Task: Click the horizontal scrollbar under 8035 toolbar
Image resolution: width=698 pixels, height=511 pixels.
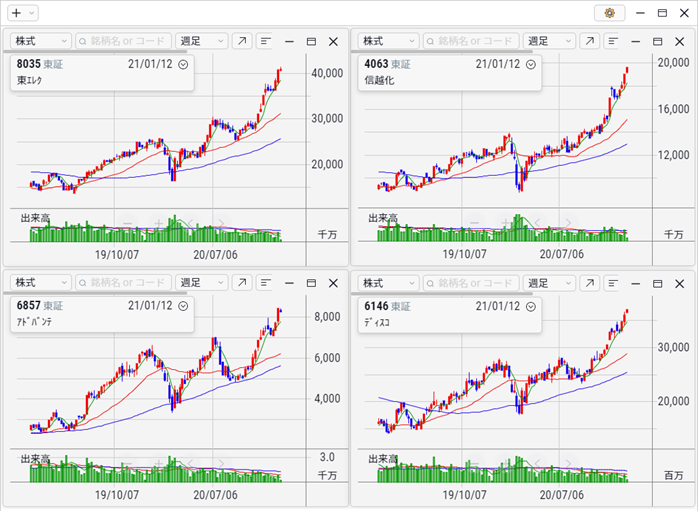Action: pos(95,52)
